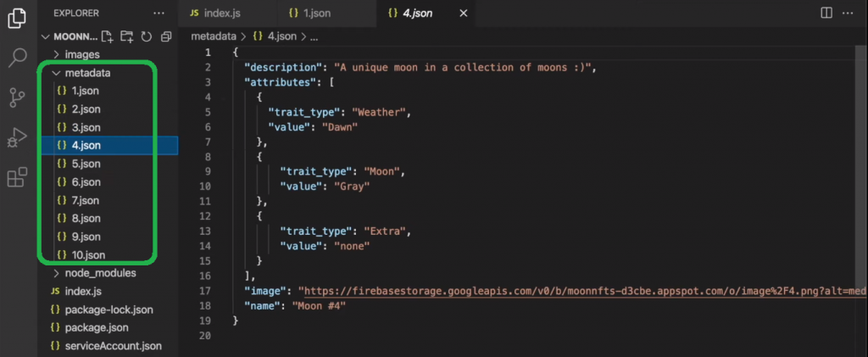Click the New Folder icon in explorer

(127, 36)
